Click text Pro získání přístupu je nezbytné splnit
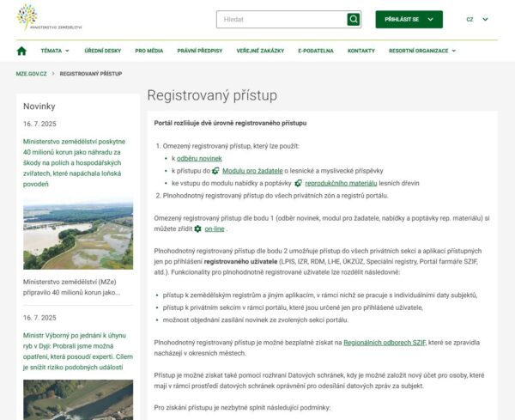The width and height of the screenshot is (515, 420). click(242, 407)
